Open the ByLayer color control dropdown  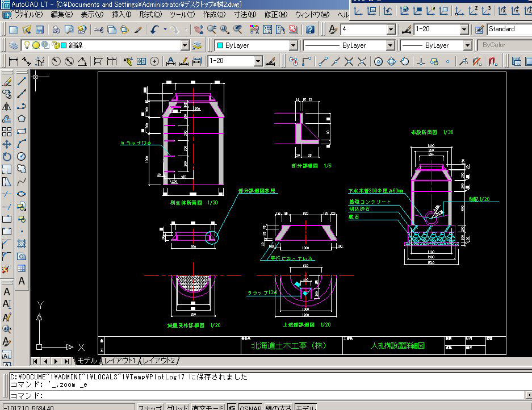coord(293,45)
